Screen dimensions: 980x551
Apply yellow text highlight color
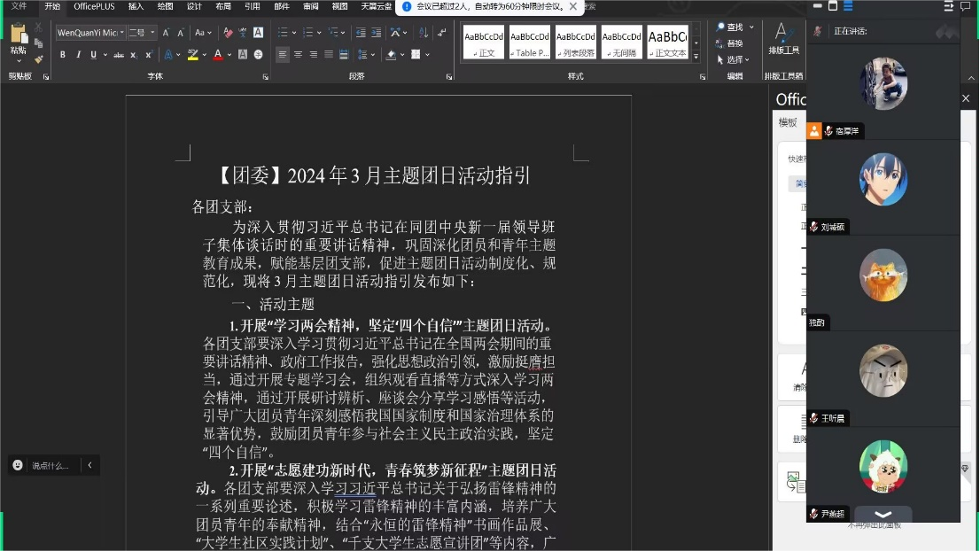pos(192,55)
